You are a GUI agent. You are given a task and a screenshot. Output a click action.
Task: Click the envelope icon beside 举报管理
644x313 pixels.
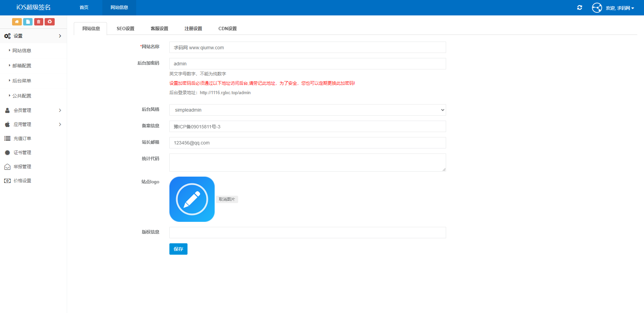point(7,167)
